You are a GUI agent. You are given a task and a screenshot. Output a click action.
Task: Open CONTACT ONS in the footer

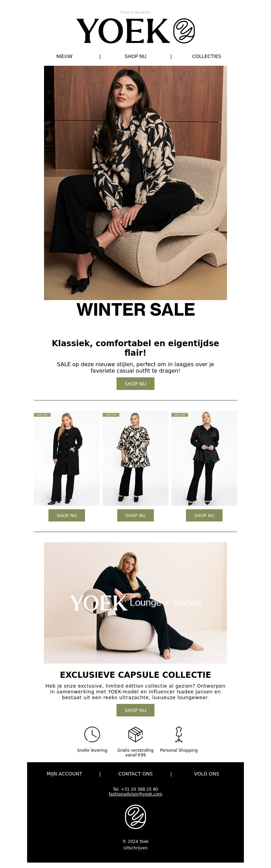(135, 774)
